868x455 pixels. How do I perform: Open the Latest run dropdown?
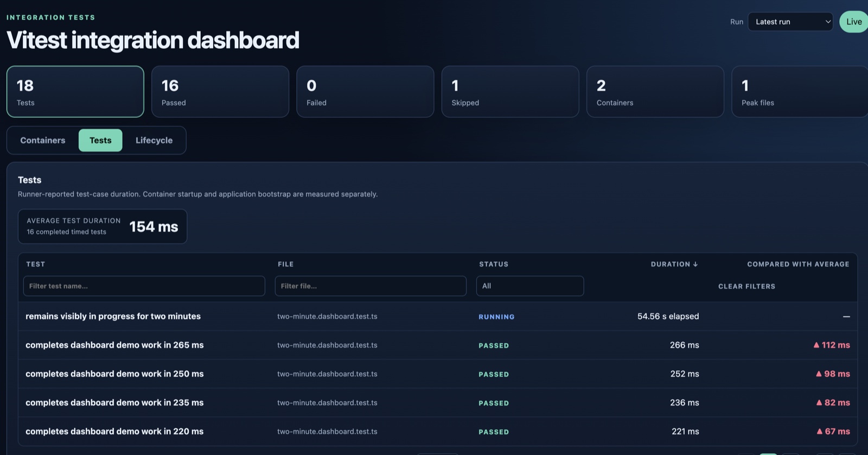point(790,22)
